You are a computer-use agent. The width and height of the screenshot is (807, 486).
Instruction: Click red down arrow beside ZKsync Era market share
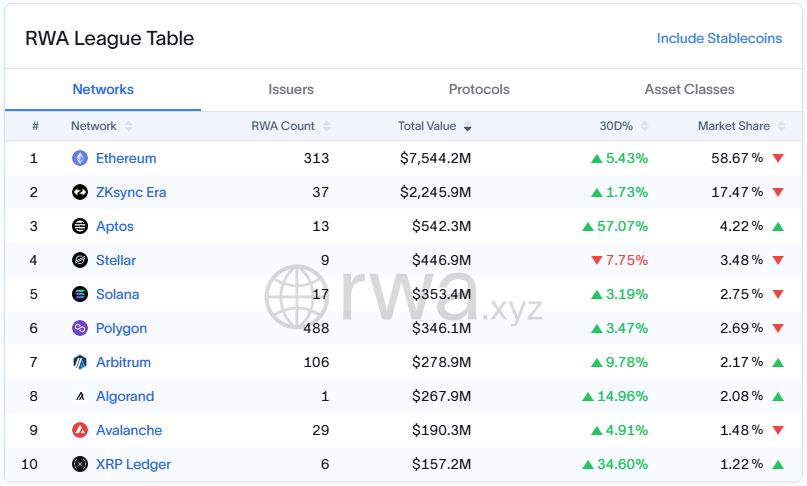(778, 192)
